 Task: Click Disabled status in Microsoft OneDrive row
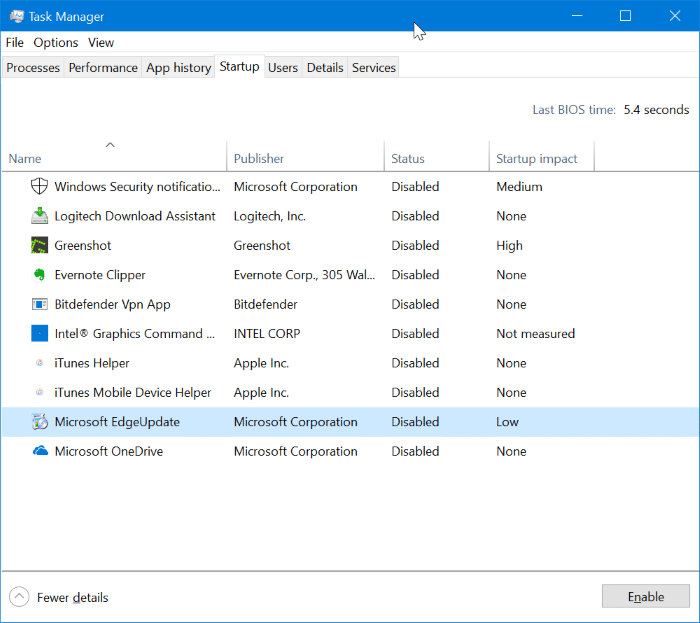(x=415, y=452)
